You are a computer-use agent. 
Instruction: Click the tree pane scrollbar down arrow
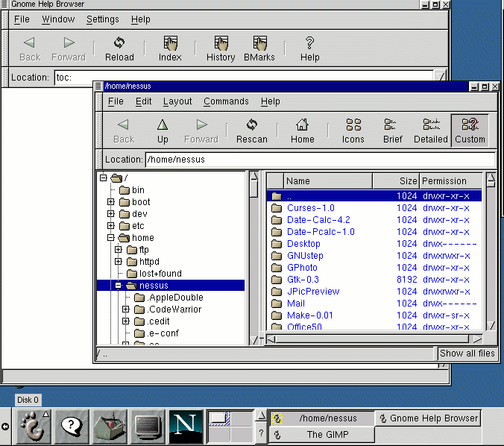click(x=253, y=340)
